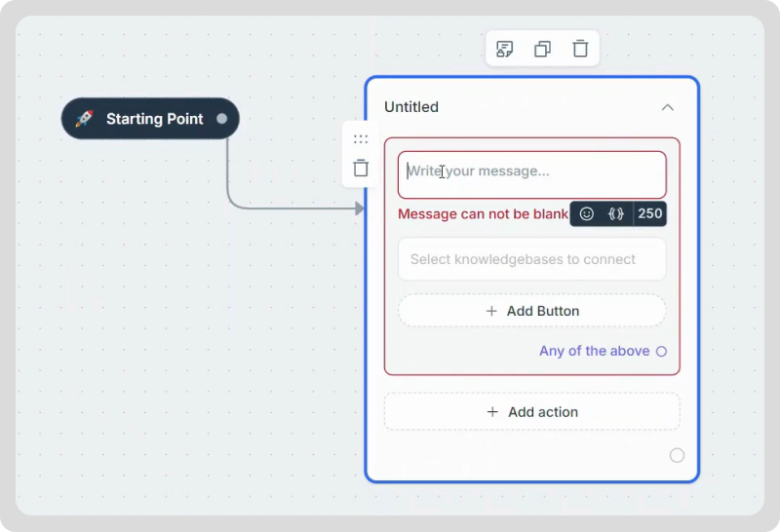780x532 pixels.
Task: Open the emoji picker smiley icon
Action: click(x=587, y=214)
